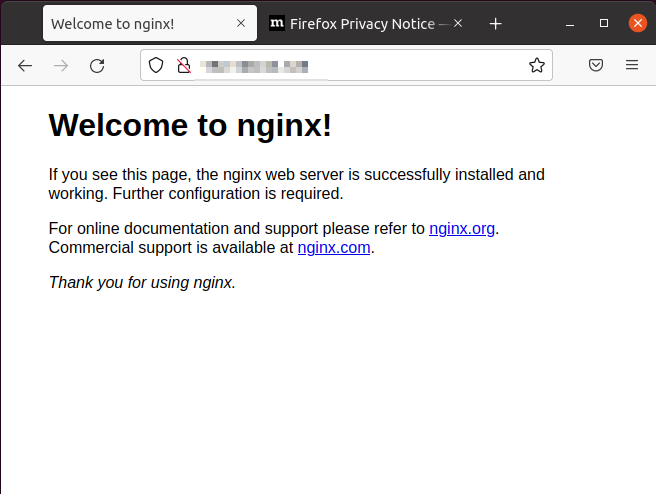Click 'Further configuration is required.' text
656x494 pixels.
(228, 194)
